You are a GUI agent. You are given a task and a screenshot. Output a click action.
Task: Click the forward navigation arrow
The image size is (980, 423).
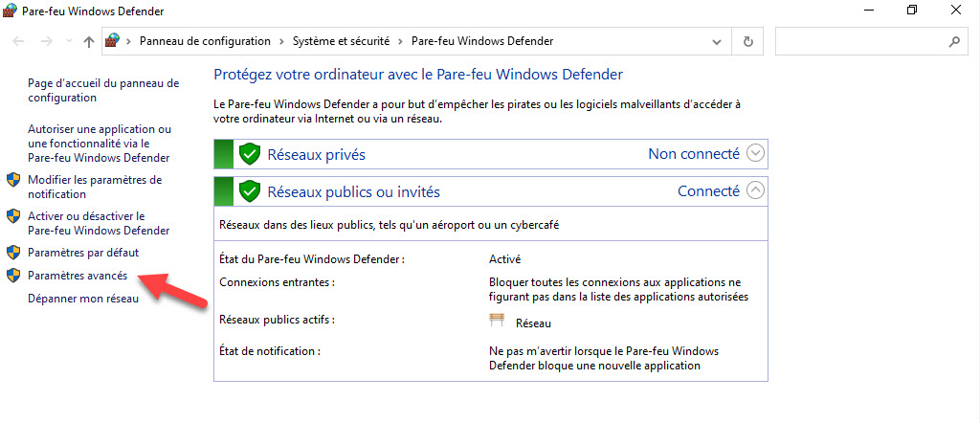tap(46, 42)
